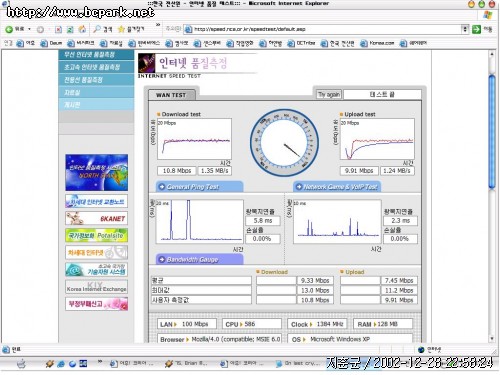Expand the address bar URL dropdown

[x=465, y=29]
